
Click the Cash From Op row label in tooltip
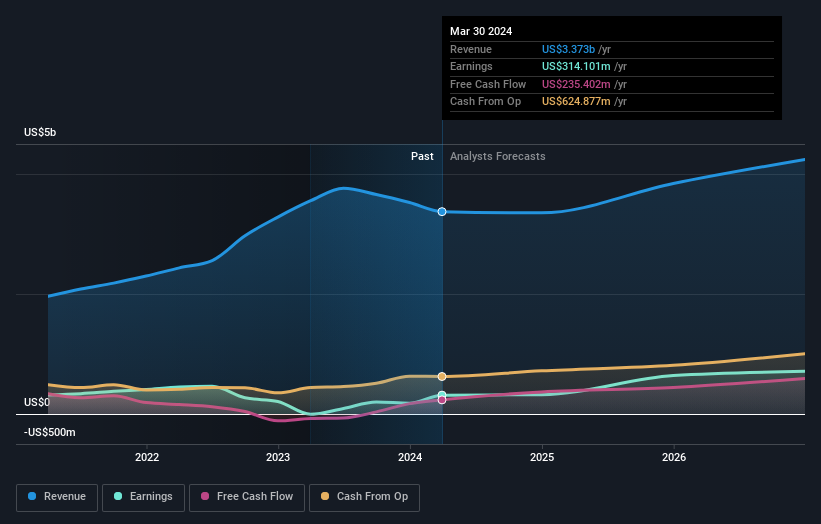[485, 102]
